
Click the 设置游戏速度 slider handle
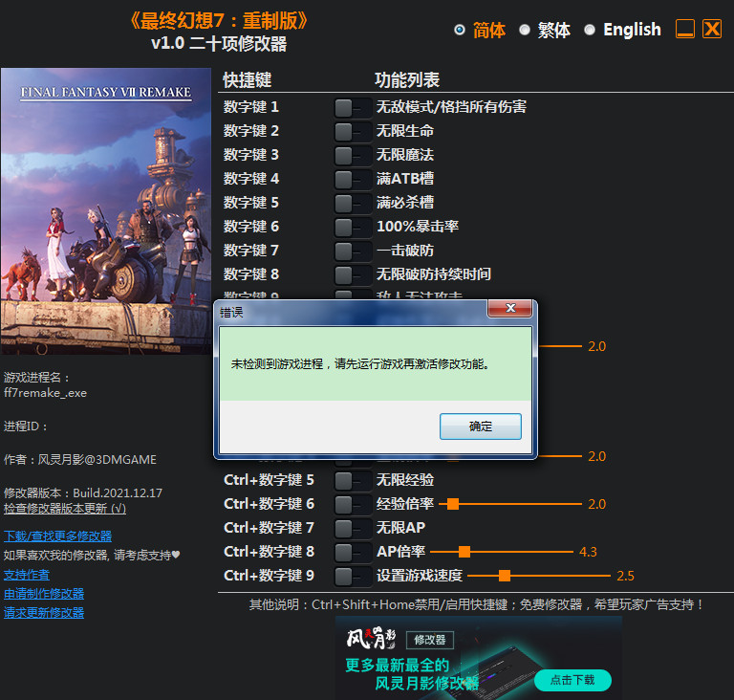(x=505, y=576)
